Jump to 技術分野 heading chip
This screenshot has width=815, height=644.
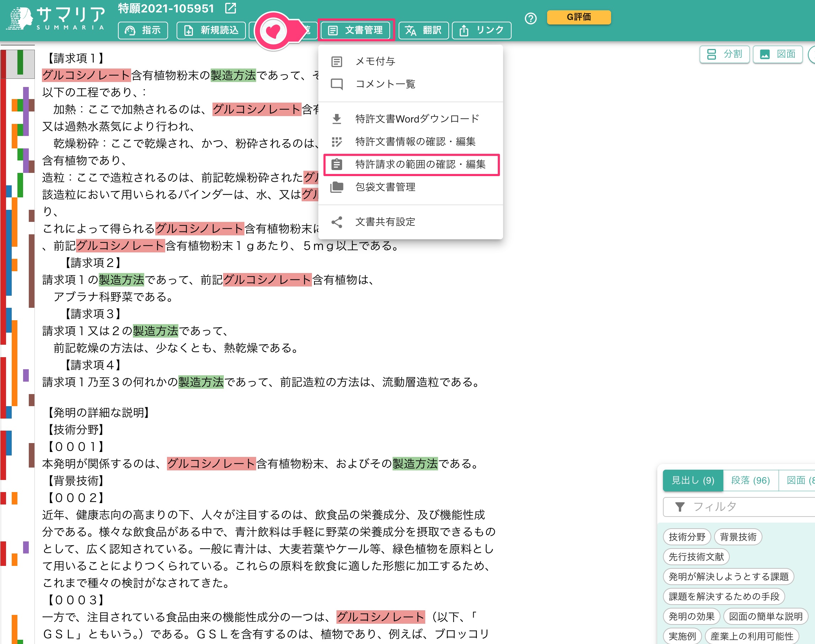(687, 537)
